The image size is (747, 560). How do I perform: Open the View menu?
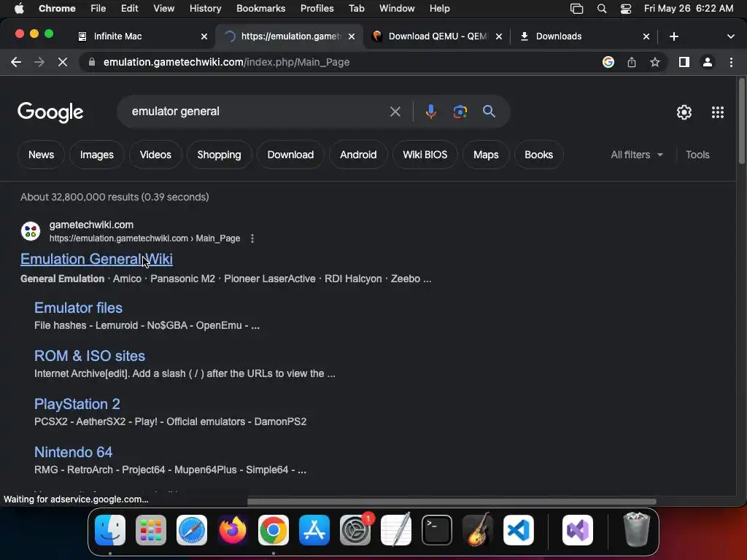(x=163, y=9)
